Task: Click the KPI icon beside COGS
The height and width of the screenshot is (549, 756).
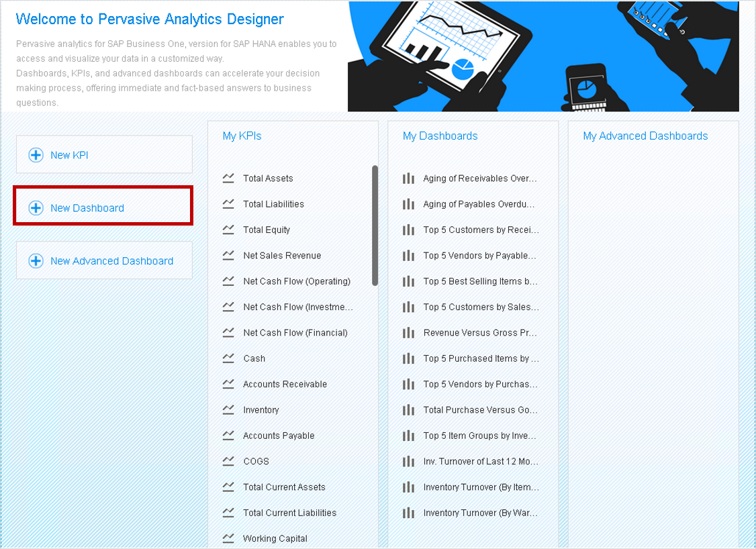Action: [228, 461]
